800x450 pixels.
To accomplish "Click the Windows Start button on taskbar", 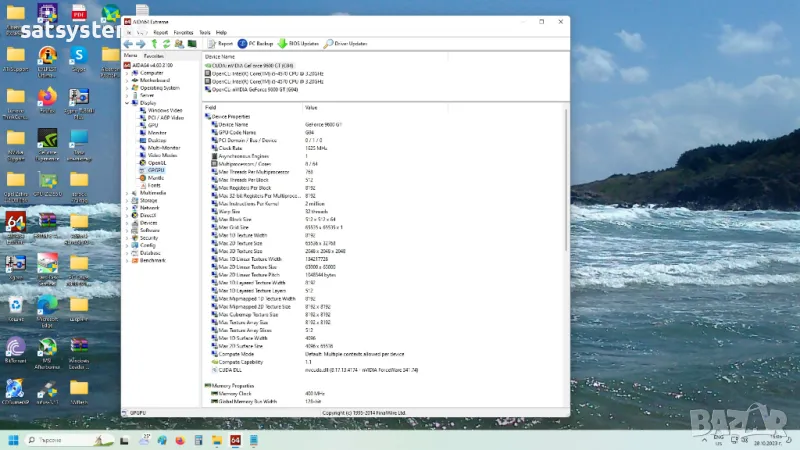I will pos(12,439).
